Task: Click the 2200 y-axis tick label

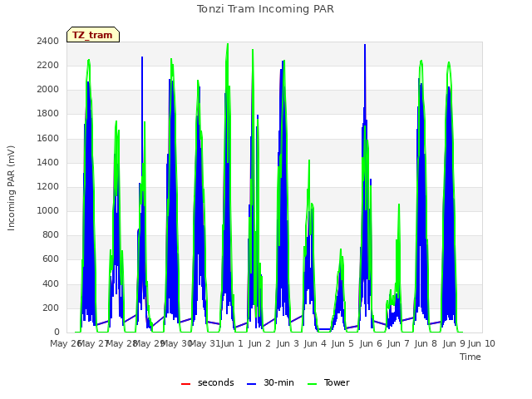Action: [48, 65]
